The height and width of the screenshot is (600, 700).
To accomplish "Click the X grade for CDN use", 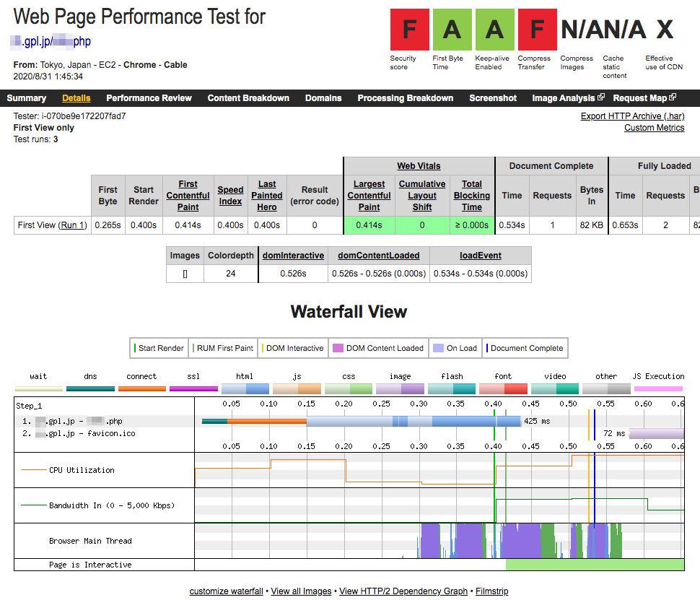I will (664, 30).
